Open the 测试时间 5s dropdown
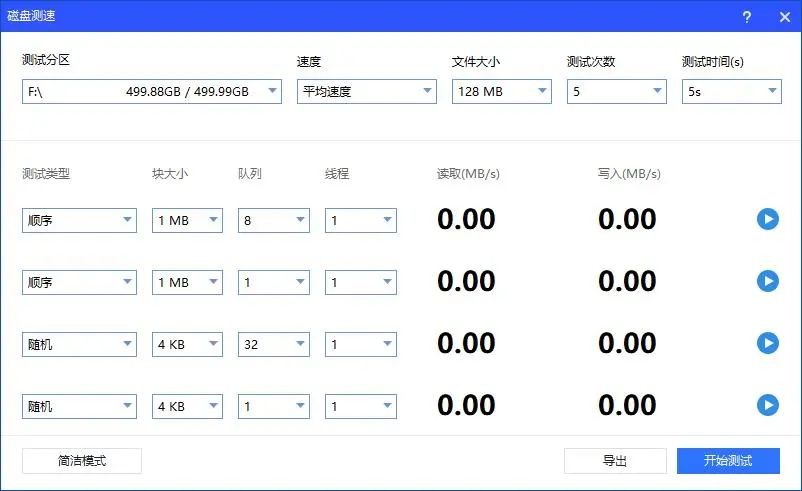Viewport: 802px width, 491px height. click(732, 92)
